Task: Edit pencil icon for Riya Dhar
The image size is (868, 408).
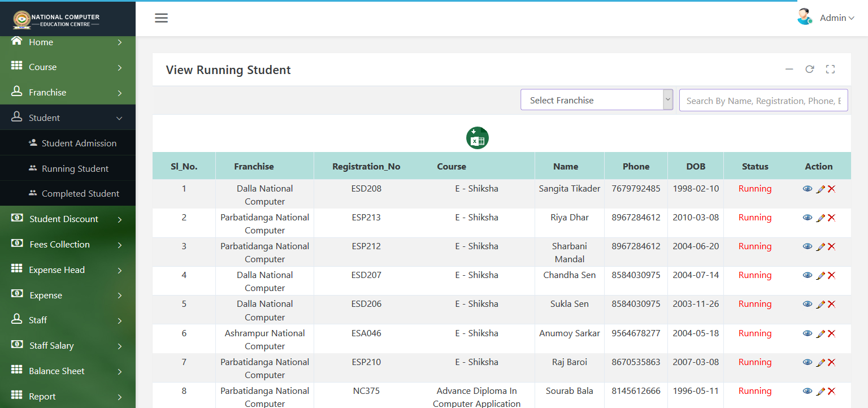Action: click(821, 218)
